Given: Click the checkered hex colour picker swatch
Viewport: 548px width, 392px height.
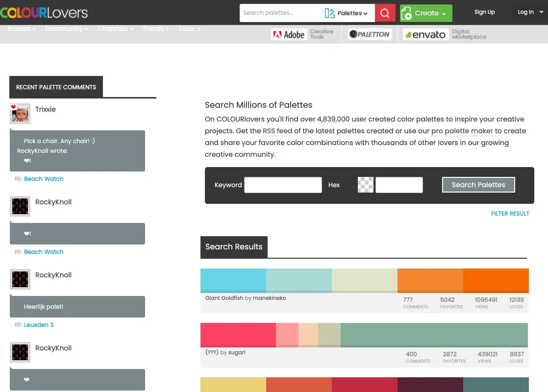Looking at the screenshot, I should [365, 185].
